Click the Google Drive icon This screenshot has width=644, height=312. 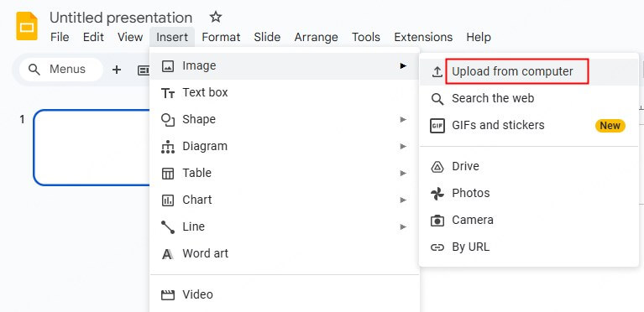[x=437, y=167]
